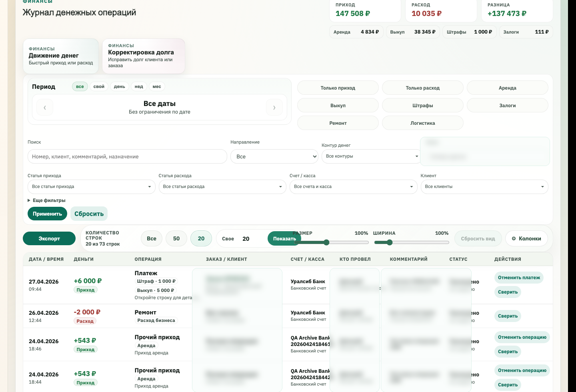
Task: Expand 'Еще фильтры' section
Action: pos(46,200)
